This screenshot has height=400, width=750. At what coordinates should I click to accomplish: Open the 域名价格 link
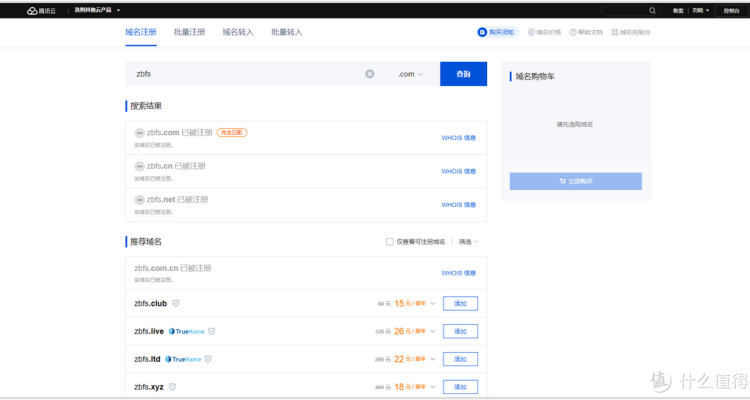pyautogui.click(x=544, y=32)
